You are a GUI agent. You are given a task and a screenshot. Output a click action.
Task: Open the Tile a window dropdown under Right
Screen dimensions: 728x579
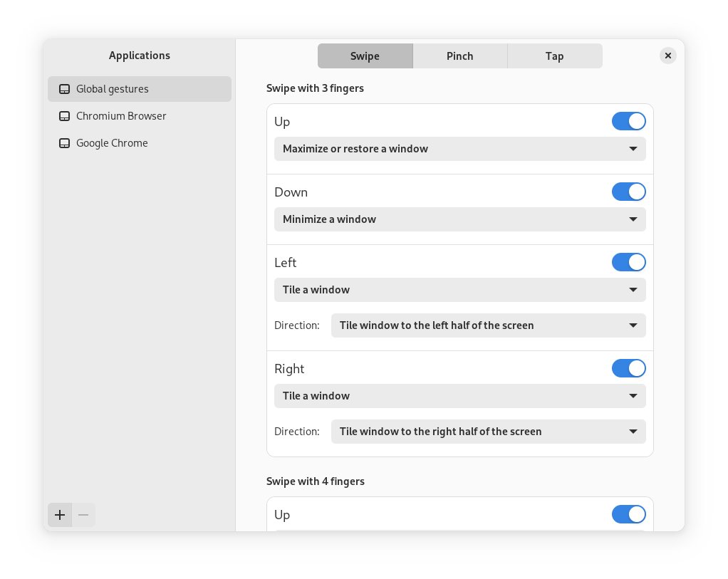[x=459, y=396]
